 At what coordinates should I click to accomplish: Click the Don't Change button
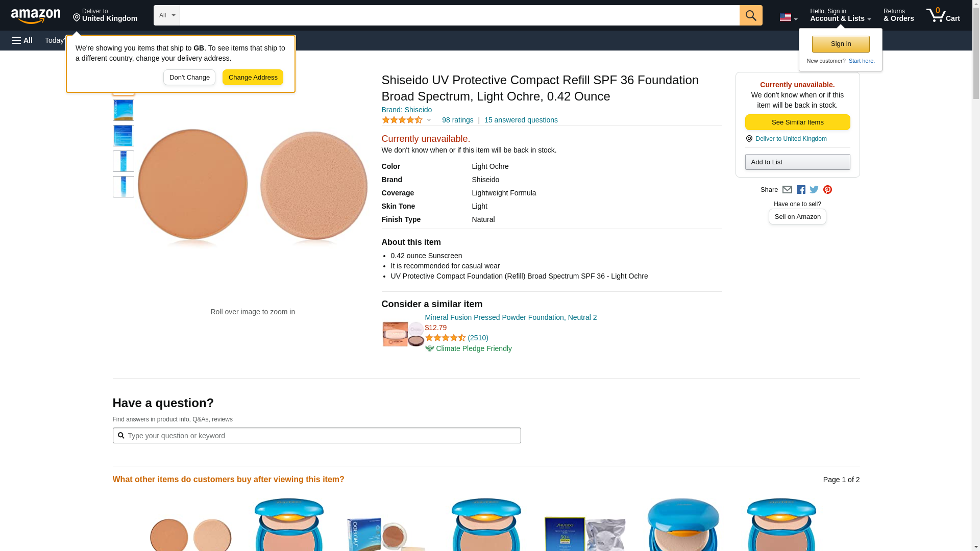(189, 78)
